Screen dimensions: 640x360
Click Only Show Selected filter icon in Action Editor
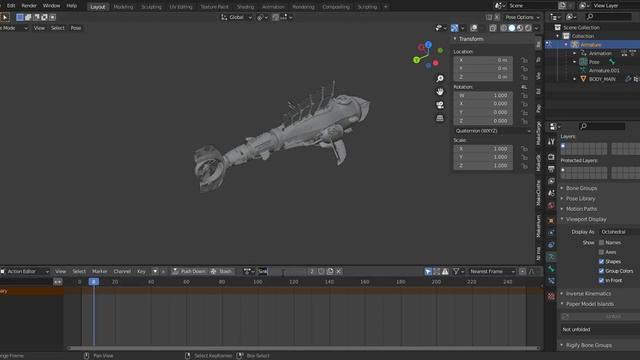[x=428, y=271]
